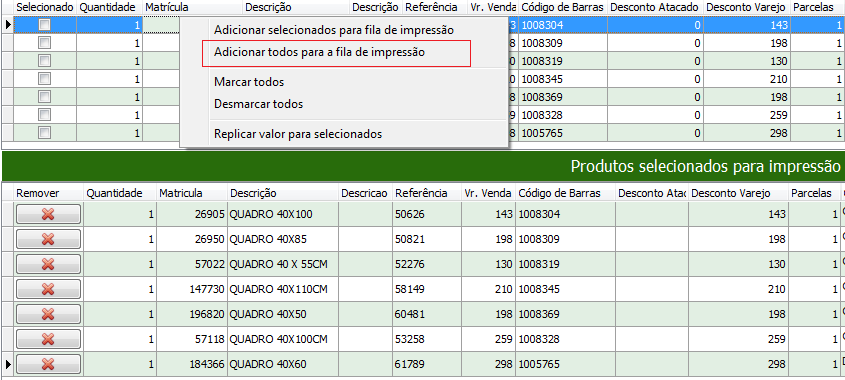Click Desconto Varejo value 210 in lower grid

(738, 289)
